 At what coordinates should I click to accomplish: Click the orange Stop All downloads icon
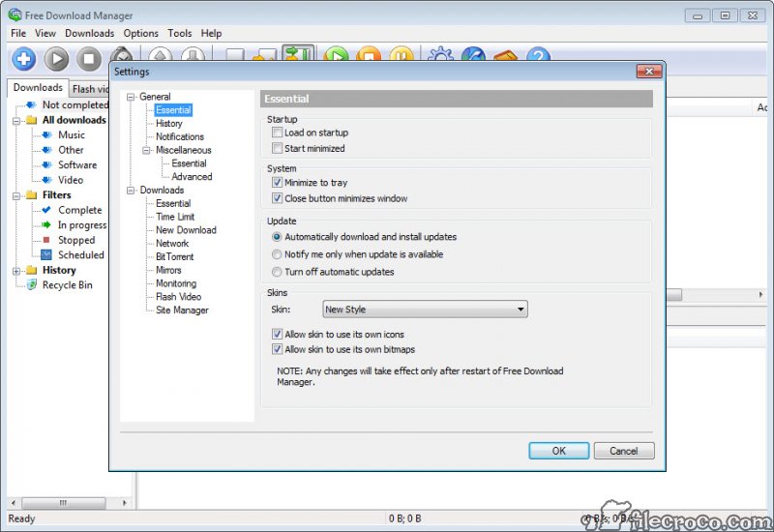369,53
